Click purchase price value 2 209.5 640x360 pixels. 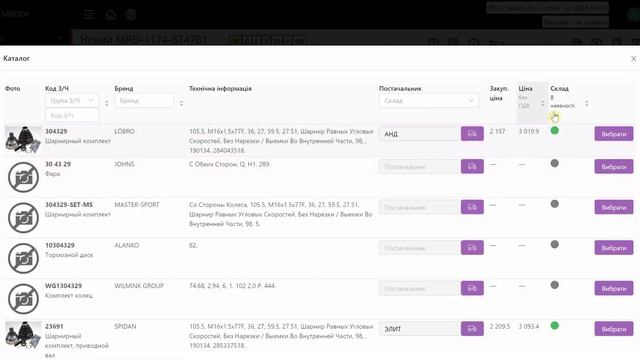point(500,327)
